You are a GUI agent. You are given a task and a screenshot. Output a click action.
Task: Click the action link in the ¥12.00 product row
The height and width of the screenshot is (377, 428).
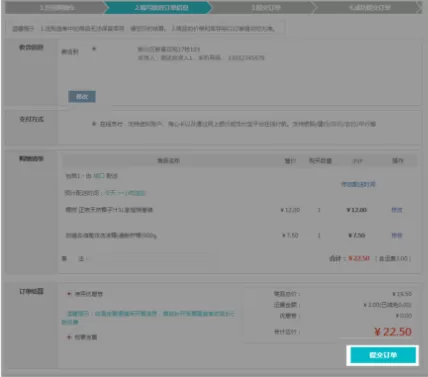tap(397, 210)
